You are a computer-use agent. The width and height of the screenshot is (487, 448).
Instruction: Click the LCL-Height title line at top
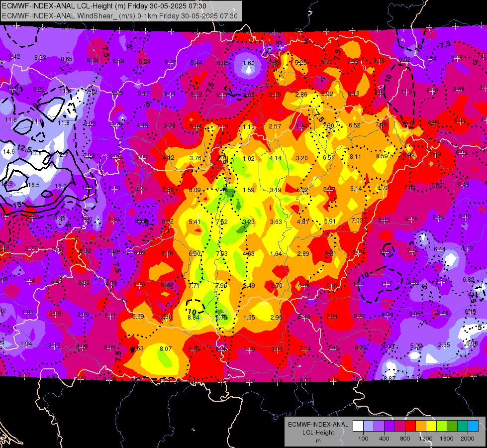104,6
